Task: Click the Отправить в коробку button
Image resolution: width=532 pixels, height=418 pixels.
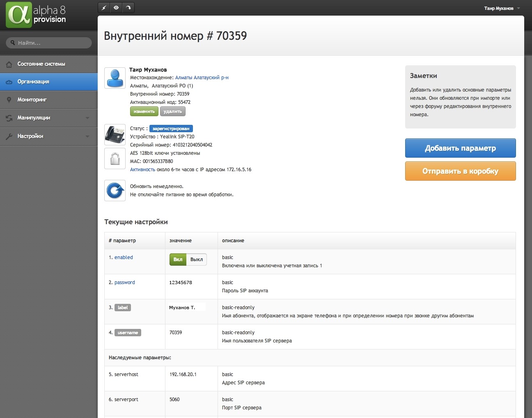Action: point(460,171)
